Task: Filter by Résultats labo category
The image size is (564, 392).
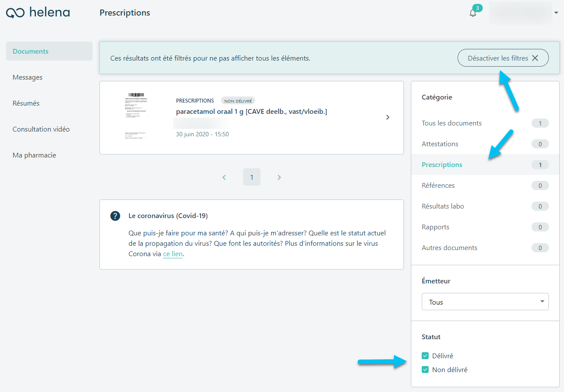Action: (x=485, y=206)
